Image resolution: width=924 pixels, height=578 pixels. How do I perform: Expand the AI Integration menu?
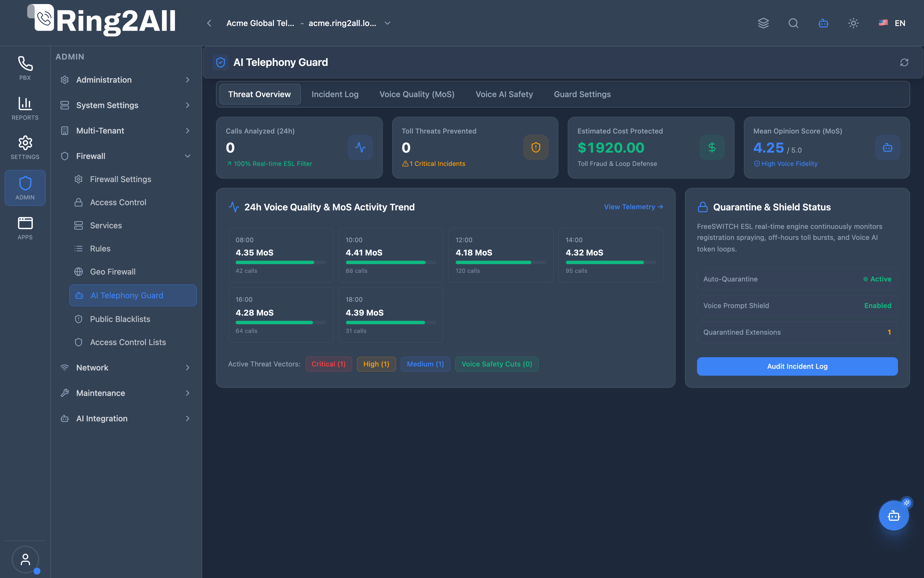(x=126, y=418)
